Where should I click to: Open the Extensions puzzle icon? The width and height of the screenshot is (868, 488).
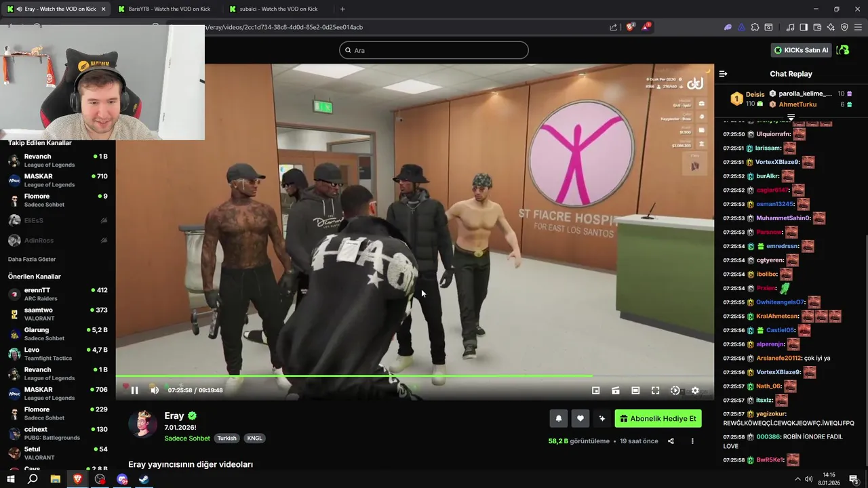[x=755, y=27]
